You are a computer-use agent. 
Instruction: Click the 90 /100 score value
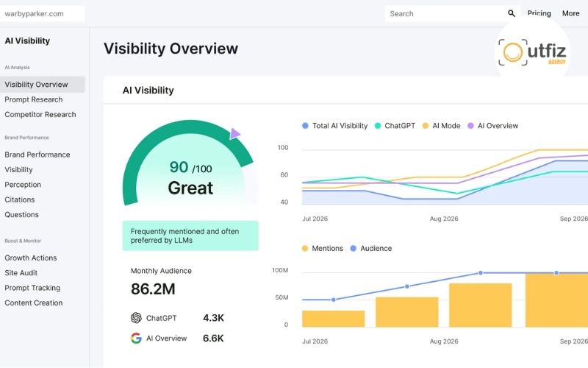tap(190, 168)
